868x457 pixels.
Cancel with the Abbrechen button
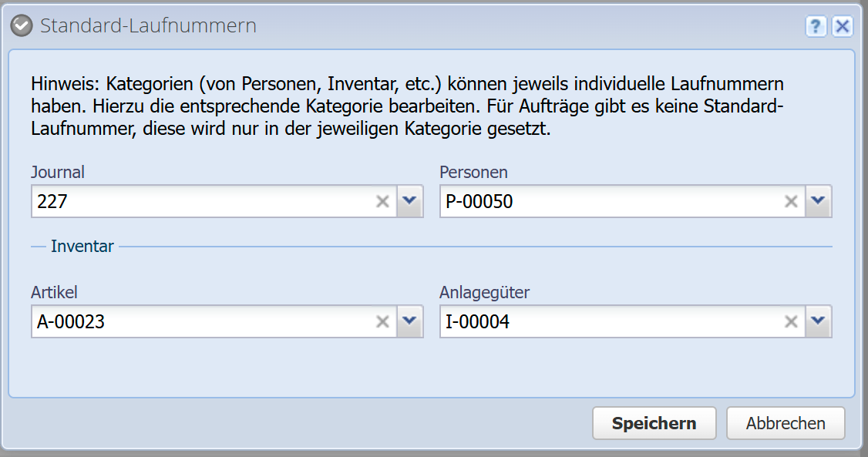[786, 423]
